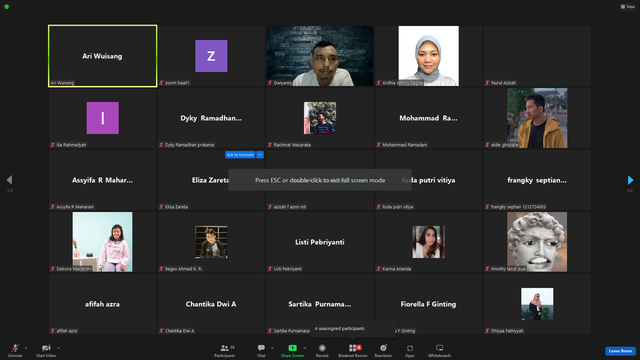Expand chat options caret next to Chat
Image resolution: width=640 pixels, height=360 pixels.
272,348
